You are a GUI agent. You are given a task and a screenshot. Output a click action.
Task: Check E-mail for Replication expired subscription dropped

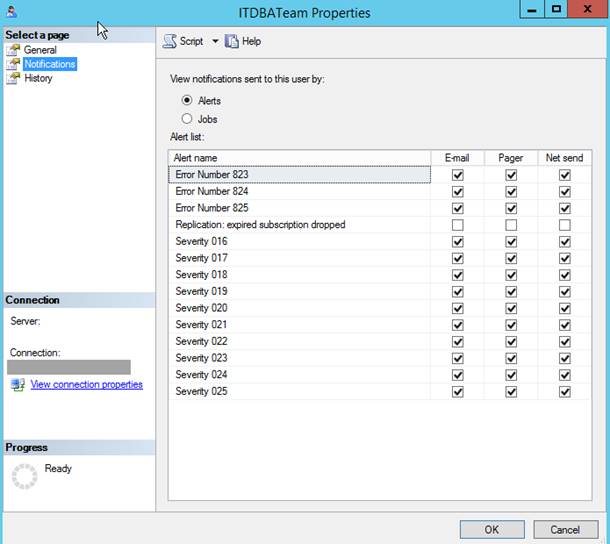[x=458, y=225]
